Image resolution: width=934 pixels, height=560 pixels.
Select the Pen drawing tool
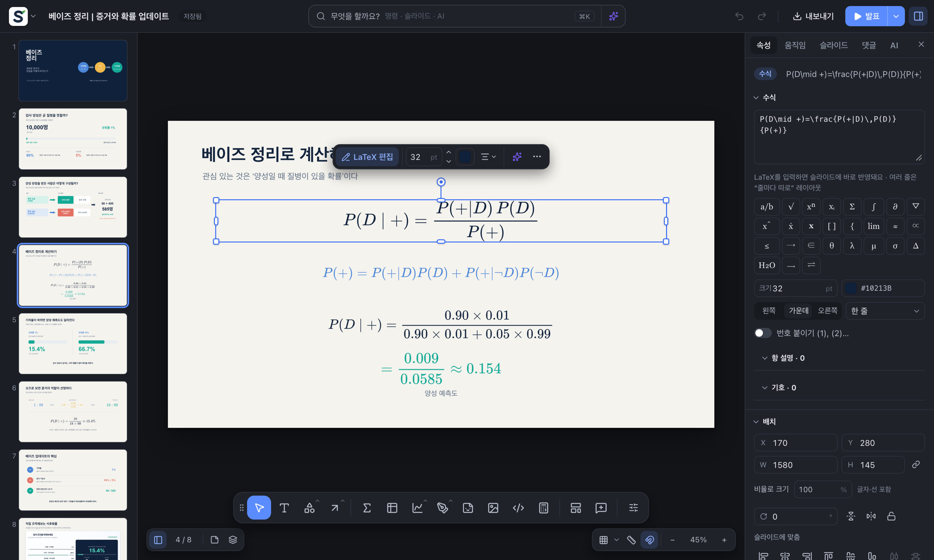coord(442,508)
